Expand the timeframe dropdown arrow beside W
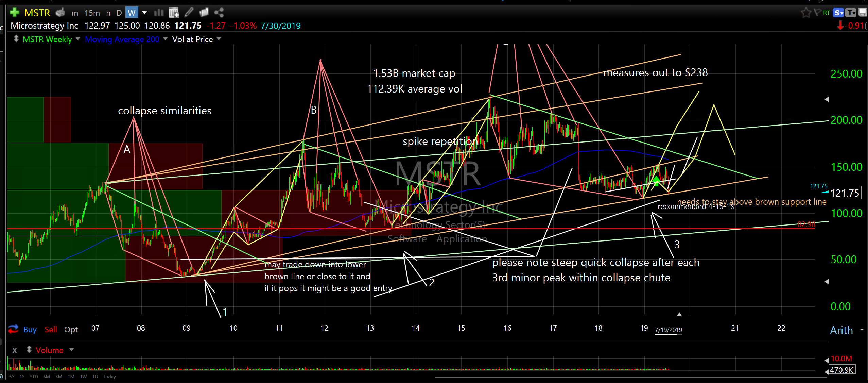 tap(144, 13)
